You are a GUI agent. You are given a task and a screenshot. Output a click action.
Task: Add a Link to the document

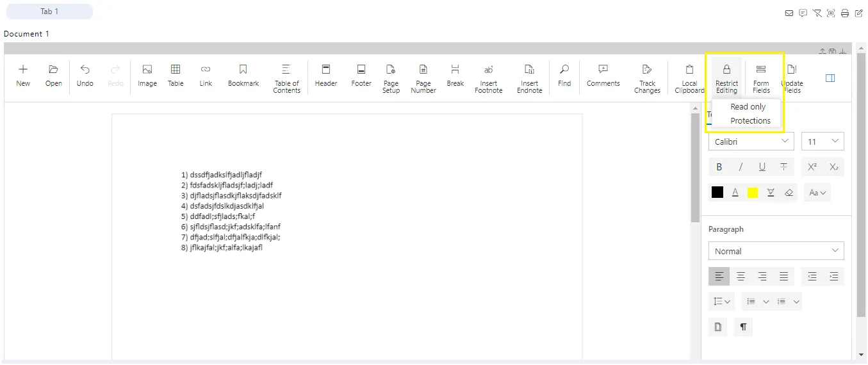click(206, 76)
